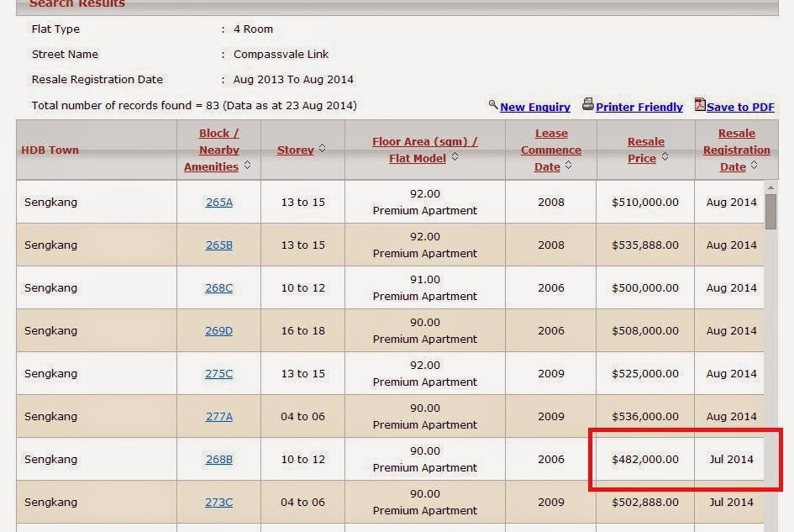Image resolution: width=794 pixels, height=532 pixels.
Task: Select the $535,888.00 resale price cell
Action: click(x=645, y=245)
